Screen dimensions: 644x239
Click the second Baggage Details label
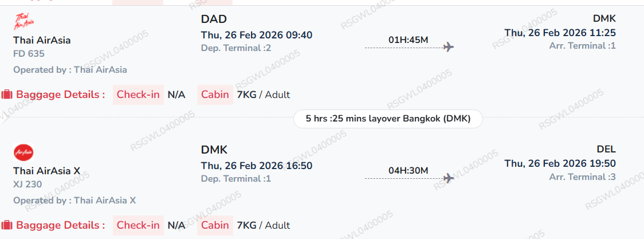[x=60, y=225]
